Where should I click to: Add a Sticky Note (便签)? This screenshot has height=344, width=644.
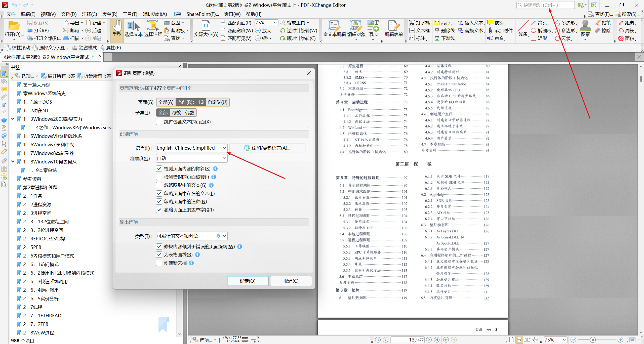pos(497,23)
